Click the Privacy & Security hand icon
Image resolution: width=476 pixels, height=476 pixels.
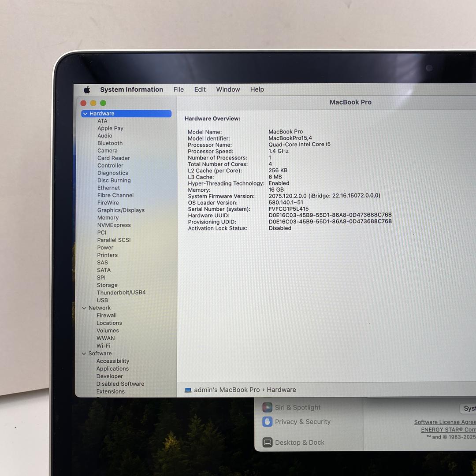267,422
